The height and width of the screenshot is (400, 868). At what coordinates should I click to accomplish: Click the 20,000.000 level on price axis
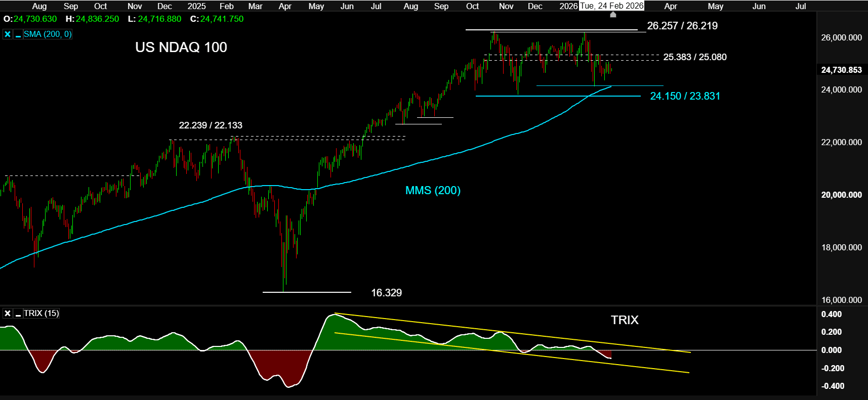[841, 195]
